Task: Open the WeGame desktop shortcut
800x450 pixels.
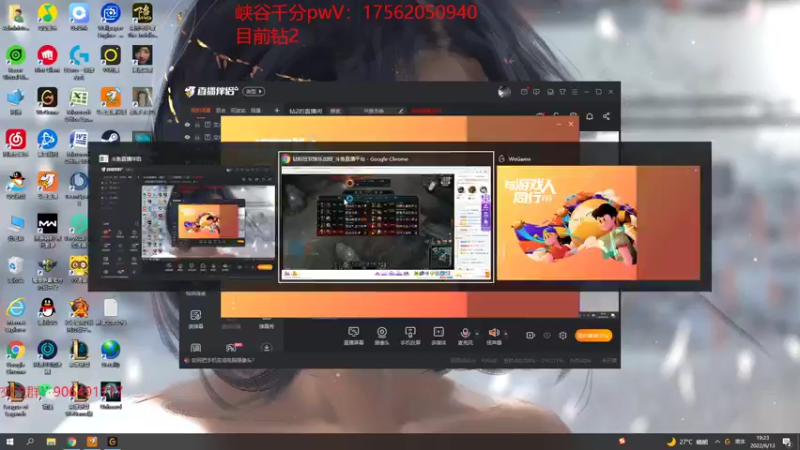Action: coord(47,102)
